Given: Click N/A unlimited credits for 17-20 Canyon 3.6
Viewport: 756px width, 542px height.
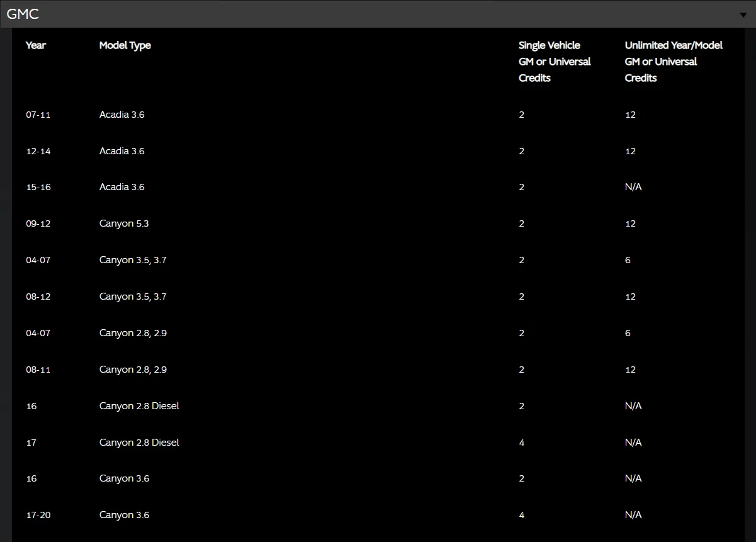Looking at the screenshot, I should click(x=633, y=515).
